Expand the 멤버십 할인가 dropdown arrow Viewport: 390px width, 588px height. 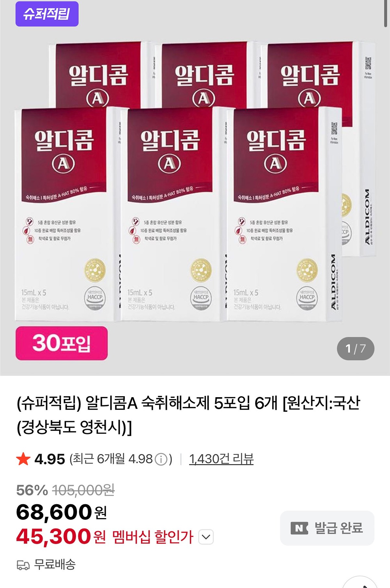[206, 537]
